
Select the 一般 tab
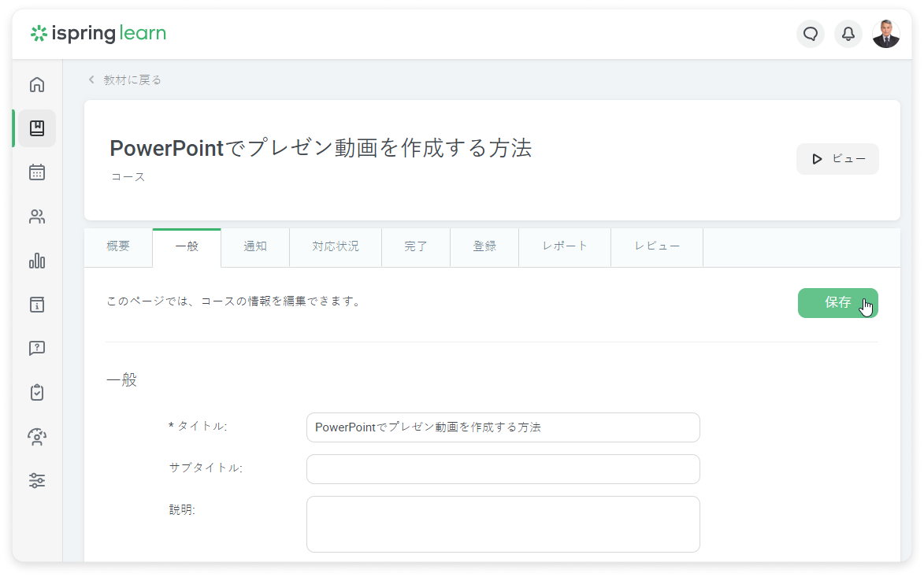point(187,247)
